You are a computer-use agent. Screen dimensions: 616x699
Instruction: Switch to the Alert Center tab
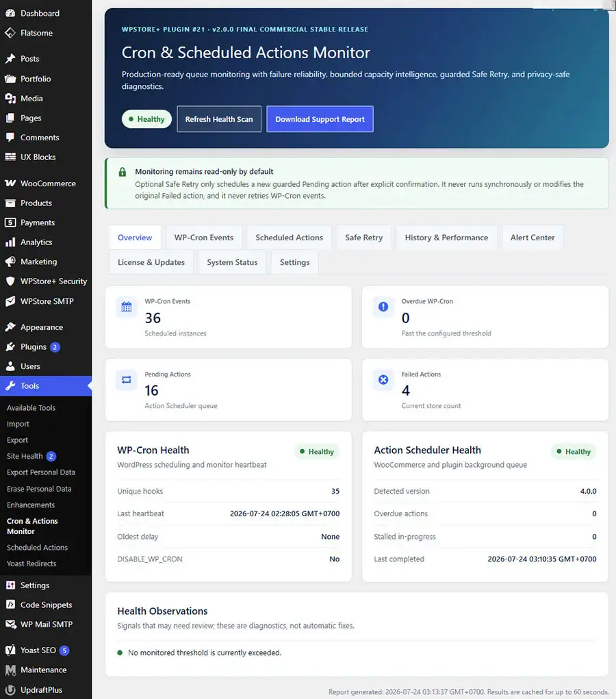click(x=532, y=238)
